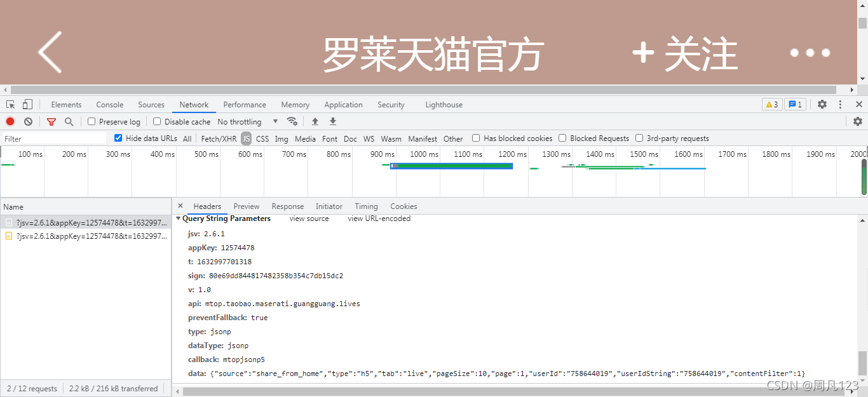Select the Network tab
868x397 pixels.
[x=194, y=105]
